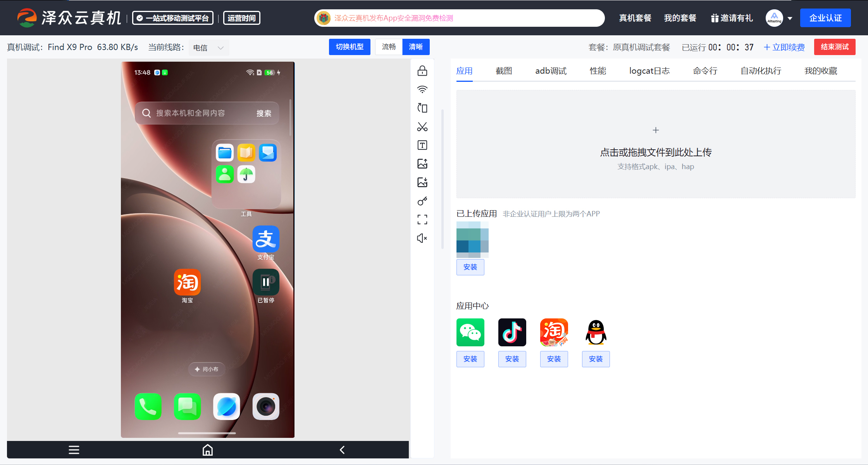Image resolution: width=868 pixels, height=465 pixels.
Task: Tap the phone's back arrow button
Action: [342, 450]
